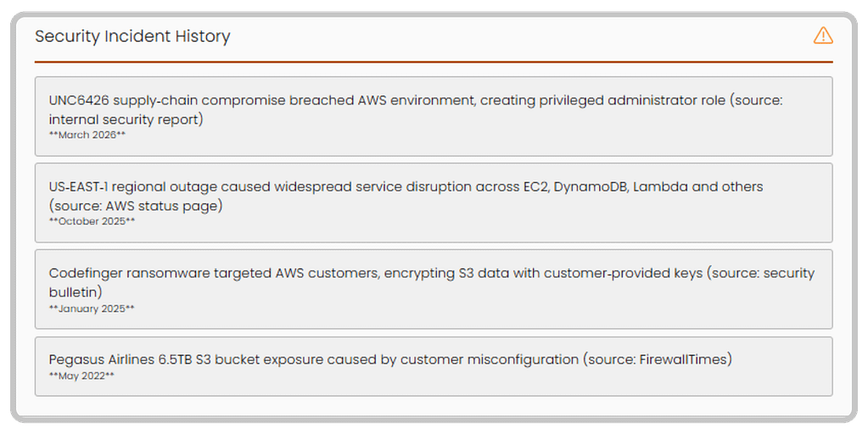
Task: Click the January 2025 date label
Action: pyautogui.click(x=92, y=309)
